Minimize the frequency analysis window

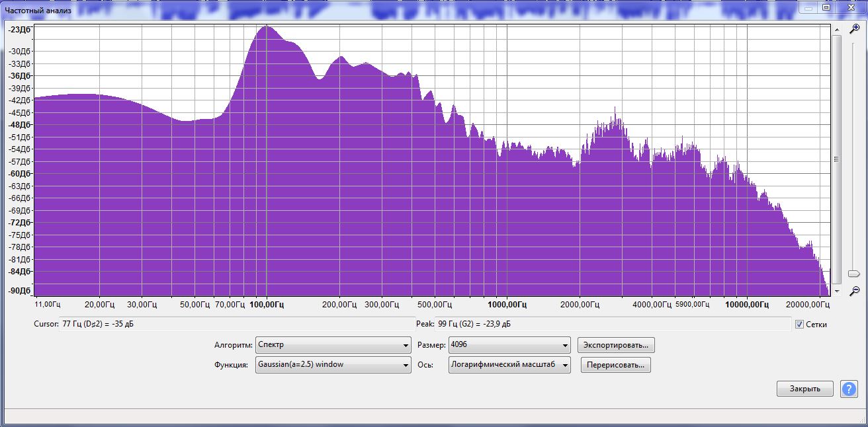tap(808, 7)
